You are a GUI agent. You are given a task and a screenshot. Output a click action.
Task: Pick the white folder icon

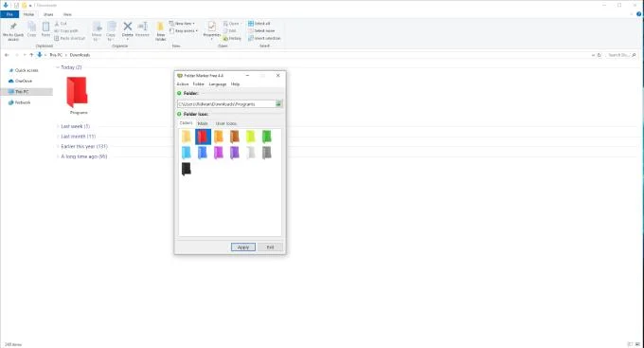point(251,153)
